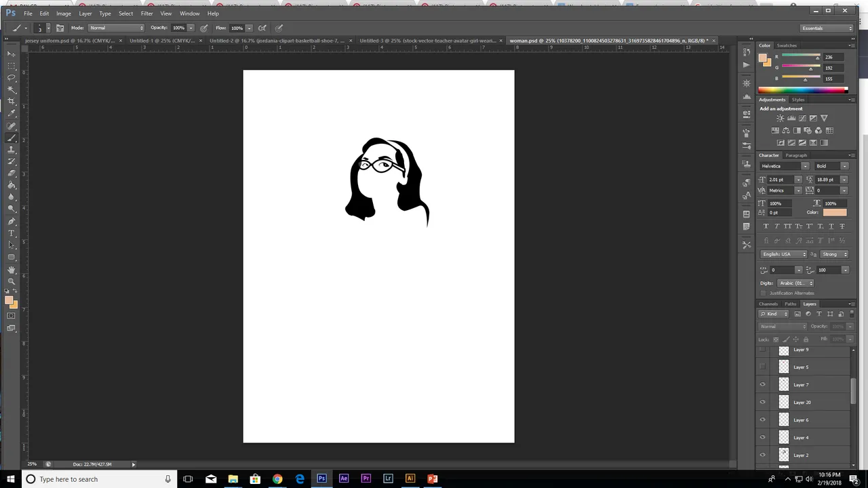Screen dimensions: 868x488
Task: Select the Pen tool
Action: (x=12, y=222)
